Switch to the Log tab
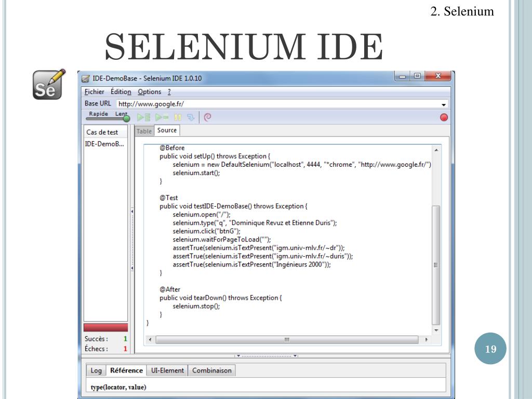Viewport: 532px width, 399px height. pos(96,370)
